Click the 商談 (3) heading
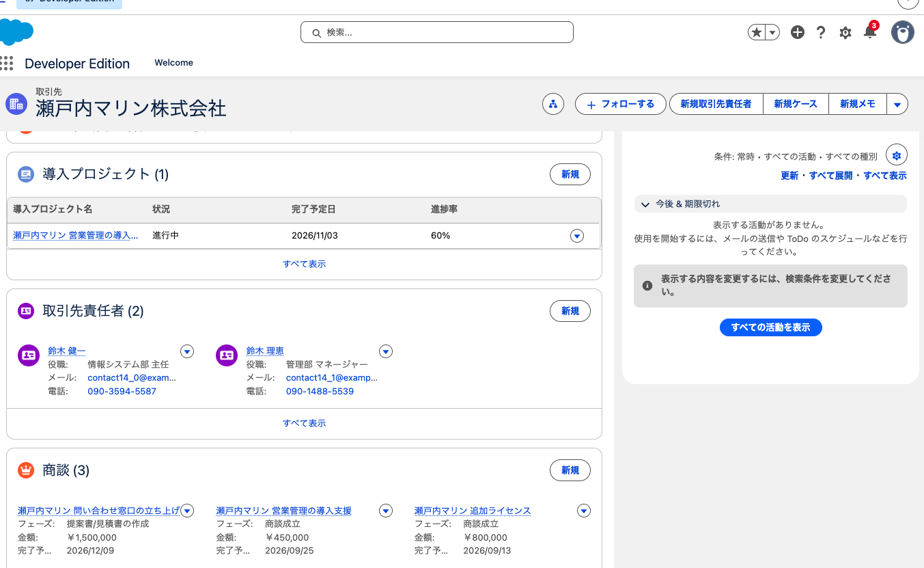Screen dimensions: 924x568 66,470
